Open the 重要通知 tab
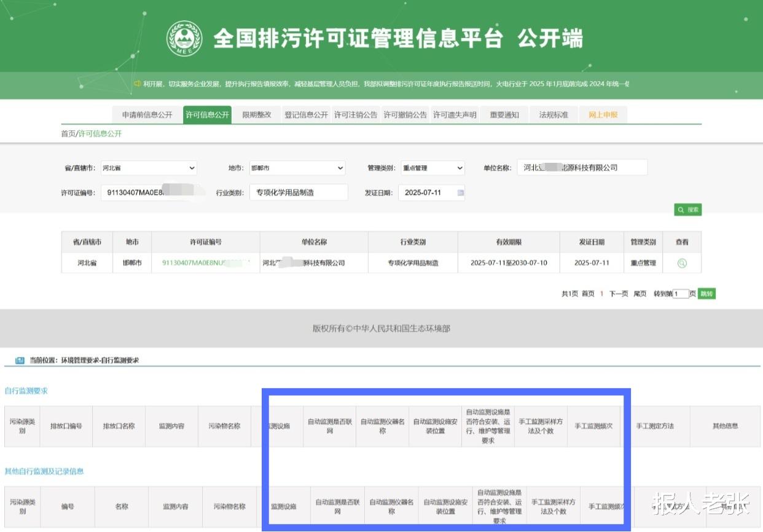The height and width of the screenshot is (532, 763). pos(504,115)
